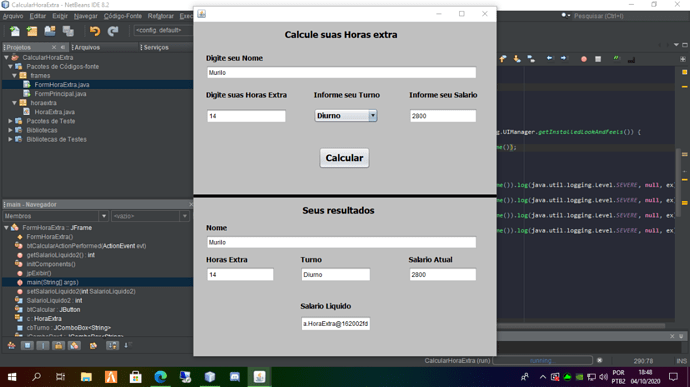Select initComponents() in Navegador
This screenshot has width=690, height=387.
click(51, 264)
